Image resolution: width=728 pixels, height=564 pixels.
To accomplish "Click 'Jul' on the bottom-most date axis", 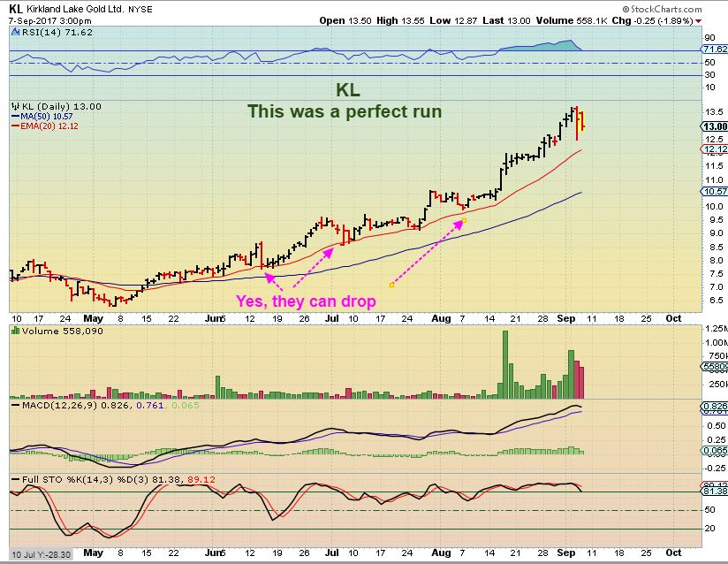I will click(331, 553).
